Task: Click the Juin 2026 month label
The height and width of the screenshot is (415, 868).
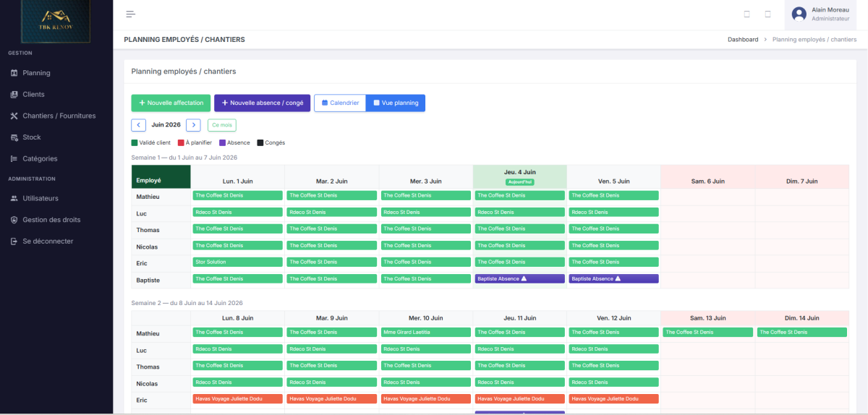Action: (x=166, y=124)
